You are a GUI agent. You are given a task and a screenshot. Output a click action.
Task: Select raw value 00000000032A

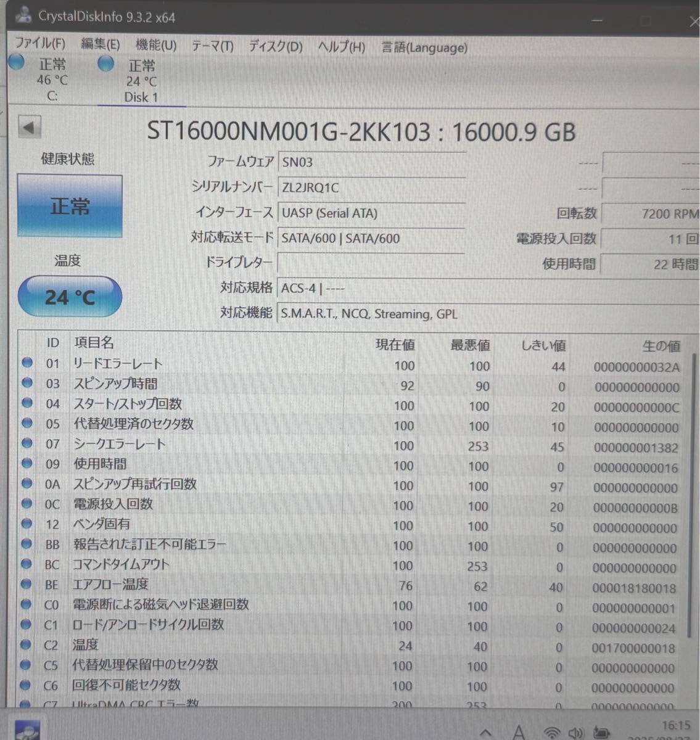(x=636, y=368)
